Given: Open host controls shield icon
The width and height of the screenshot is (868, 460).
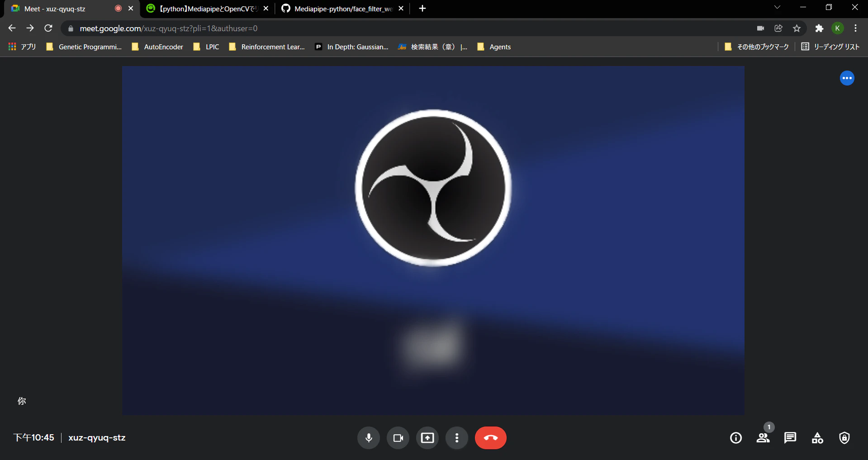Looking at the screenshot, I should (x=844, y=438).
